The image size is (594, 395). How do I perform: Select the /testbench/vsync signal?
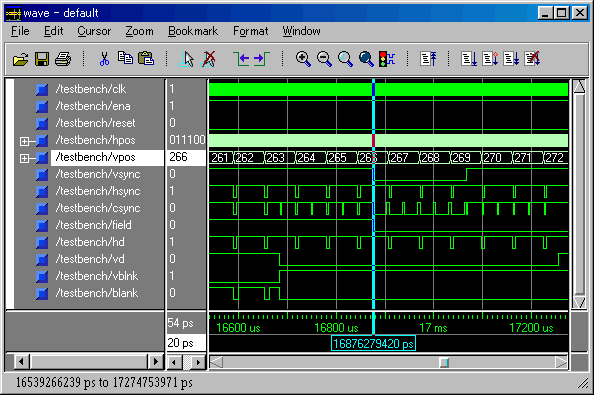point(98,174)
